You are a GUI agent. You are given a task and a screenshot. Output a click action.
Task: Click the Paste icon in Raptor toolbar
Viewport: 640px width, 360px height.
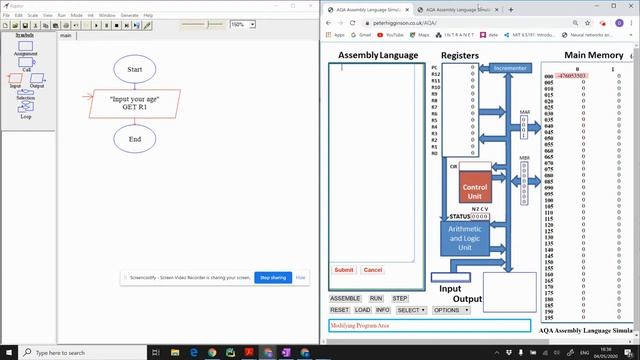tap(56, 25)
